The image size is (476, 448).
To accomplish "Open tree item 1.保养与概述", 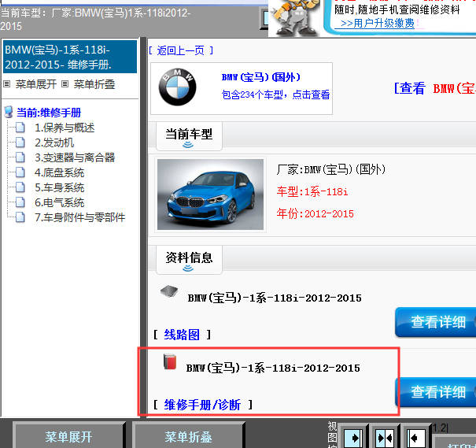I will click(65, 128).
